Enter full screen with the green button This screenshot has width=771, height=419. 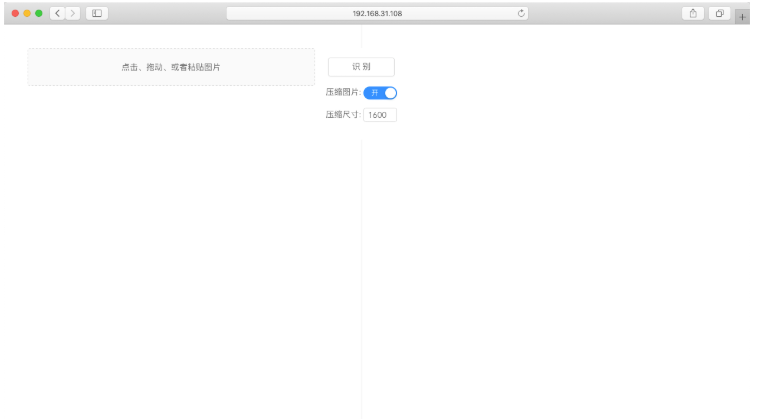[x=39, y=13]
